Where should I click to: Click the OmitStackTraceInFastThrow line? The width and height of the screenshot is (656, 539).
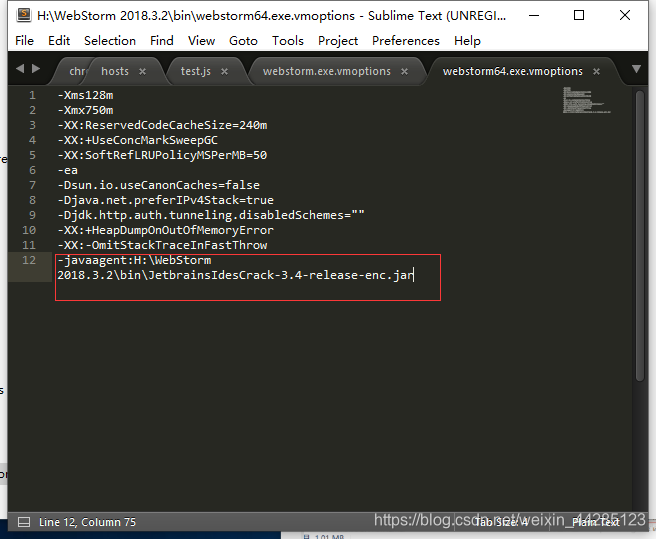[162, 246]
